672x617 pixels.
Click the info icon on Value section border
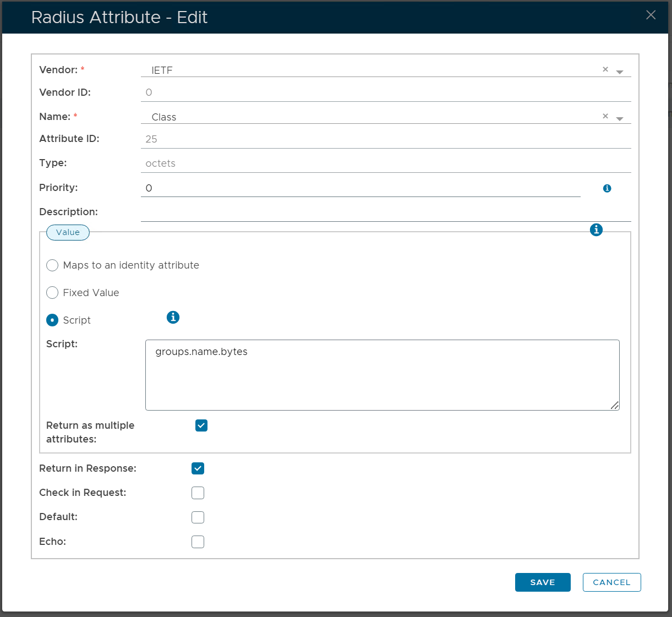(x=596, y=230)
